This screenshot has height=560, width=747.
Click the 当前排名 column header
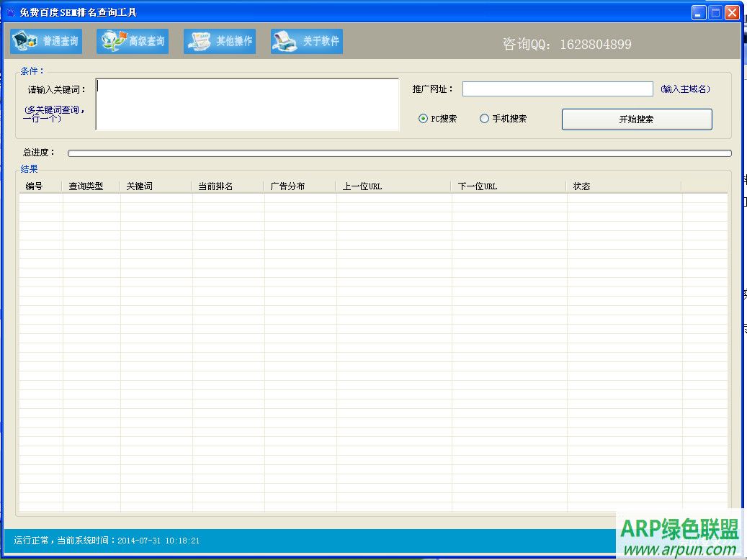[228, 186]
